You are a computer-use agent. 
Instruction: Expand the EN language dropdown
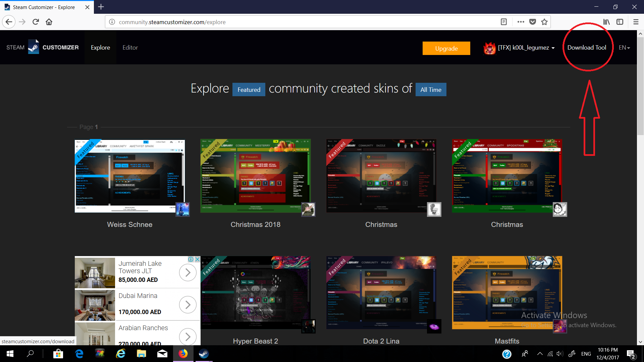coord(624,48)
